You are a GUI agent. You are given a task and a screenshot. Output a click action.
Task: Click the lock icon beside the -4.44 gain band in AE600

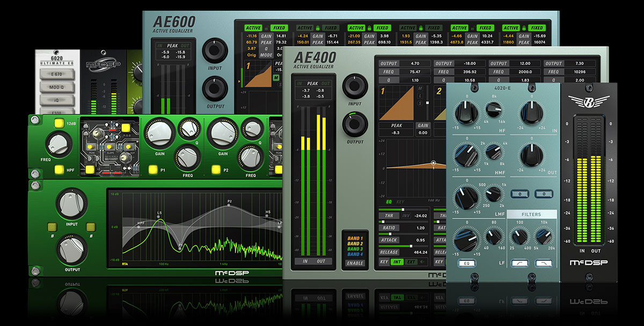[x=524, y=28]
